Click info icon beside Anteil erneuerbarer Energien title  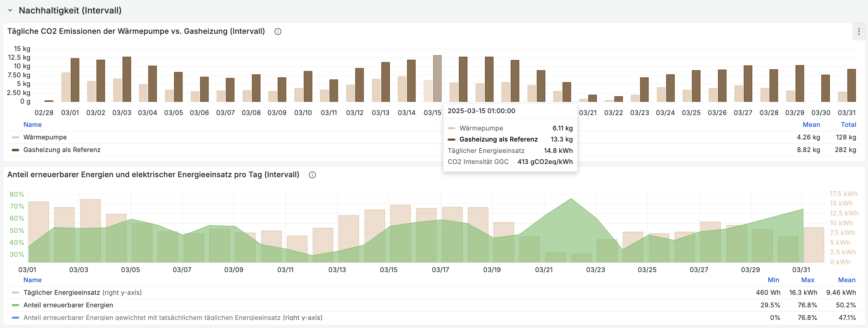(x=312, y=175)
